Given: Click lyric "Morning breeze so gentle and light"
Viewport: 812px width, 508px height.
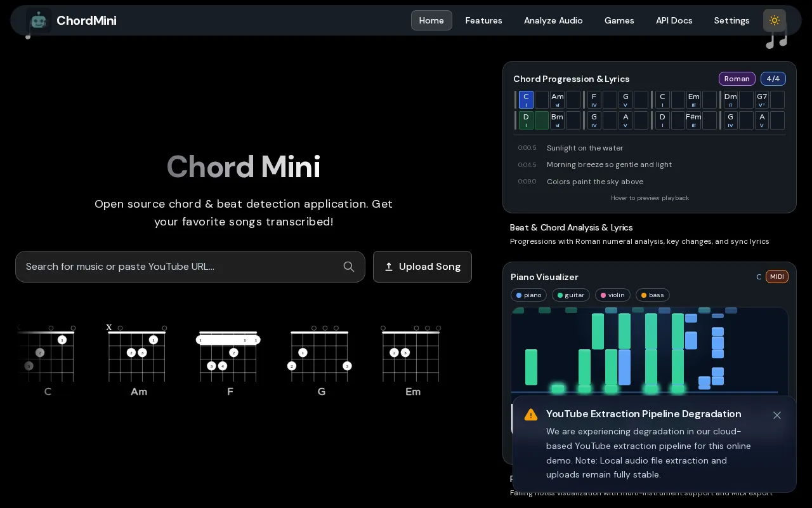Looking at the screenshot, I should (x=609, y=164).
